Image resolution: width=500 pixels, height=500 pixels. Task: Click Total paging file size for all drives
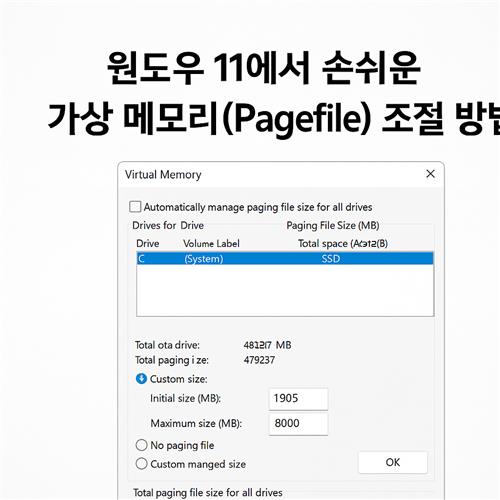208,493
